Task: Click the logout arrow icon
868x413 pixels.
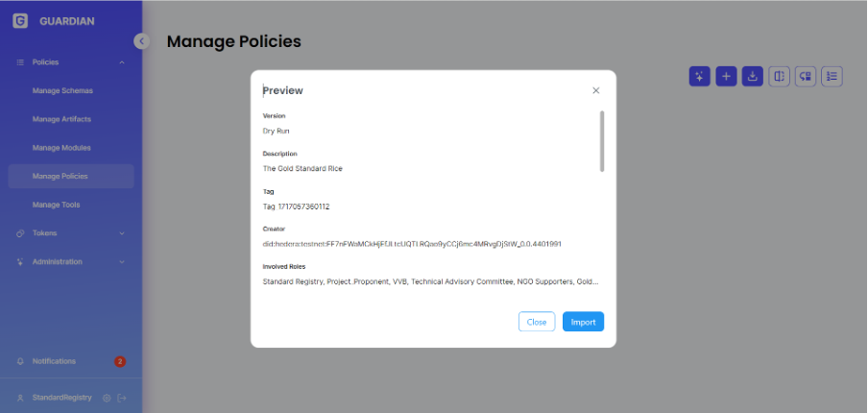Action: click(122, 398)
